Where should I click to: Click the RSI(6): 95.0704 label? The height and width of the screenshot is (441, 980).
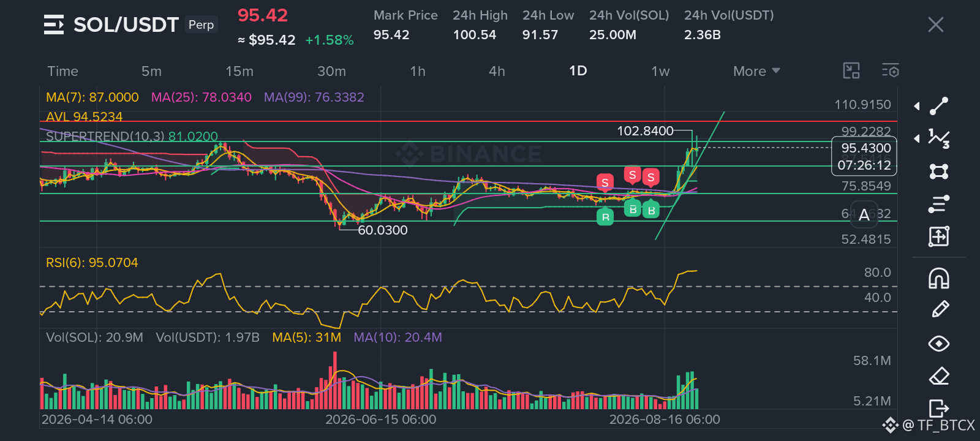92,263
